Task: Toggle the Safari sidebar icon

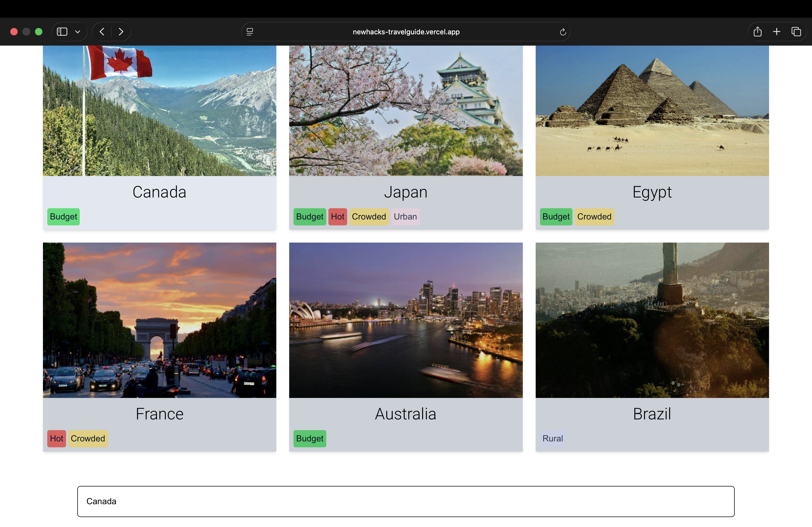Action: [62, 32]
